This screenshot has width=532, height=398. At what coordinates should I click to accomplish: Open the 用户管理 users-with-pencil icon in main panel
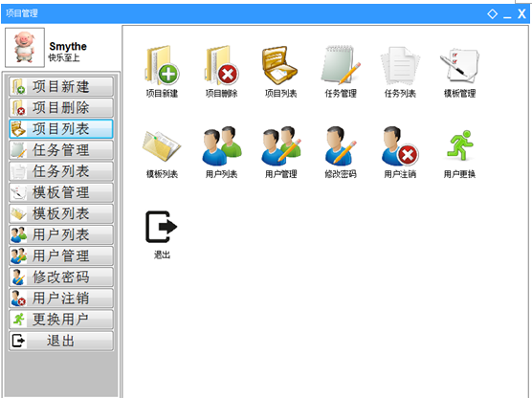(281, 145)
